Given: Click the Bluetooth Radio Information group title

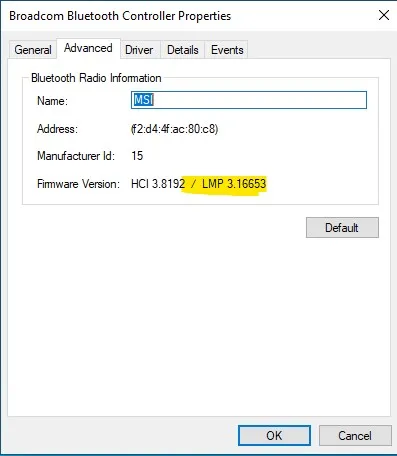Looking at the screenshot, I should [x=96, y=78].
